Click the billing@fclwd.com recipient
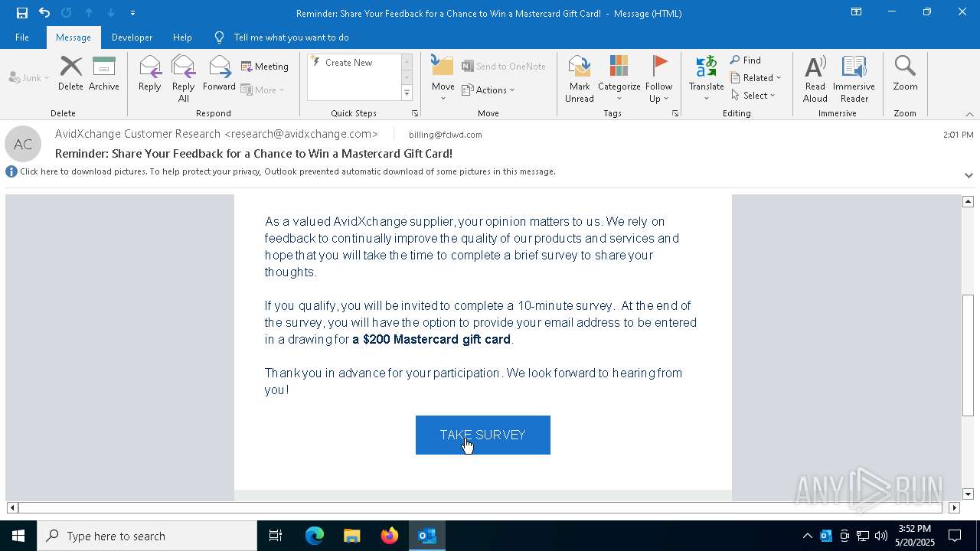 [445, 135]
